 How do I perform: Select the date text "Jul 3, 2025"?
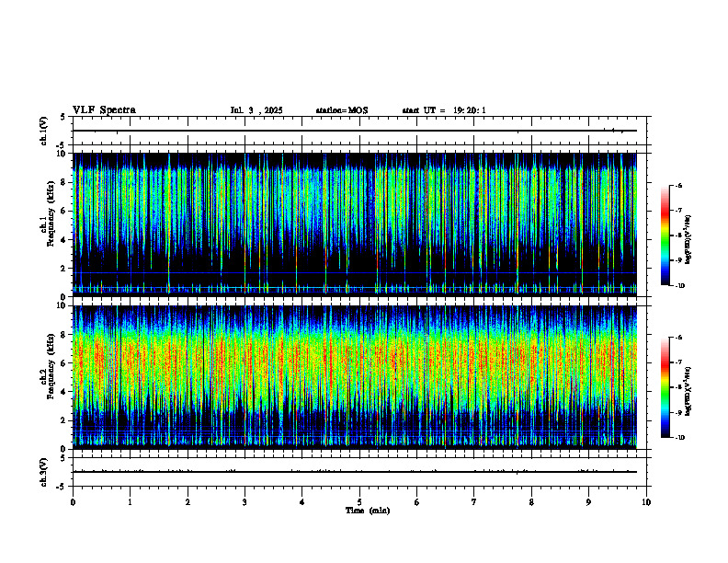[x=256, y=110]
